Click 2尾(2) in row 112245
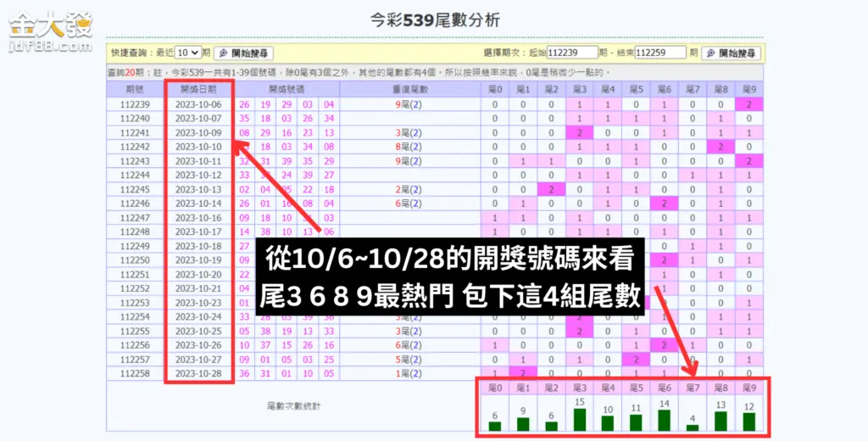This screenshot has width=868, height=441. coord(409,189)
